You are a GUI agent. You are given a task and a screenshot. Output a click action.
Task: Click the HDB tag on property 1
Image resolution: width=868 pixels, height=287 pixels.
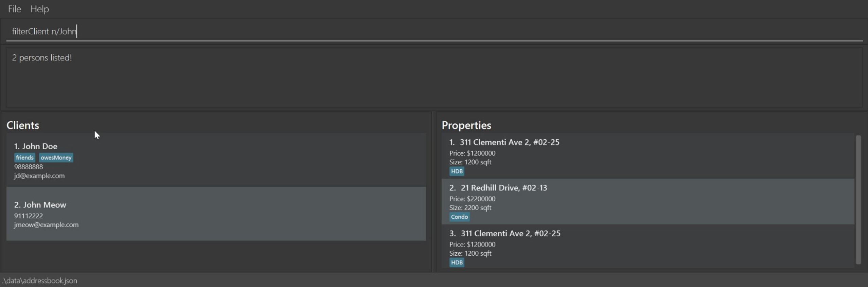click(457, 171)
